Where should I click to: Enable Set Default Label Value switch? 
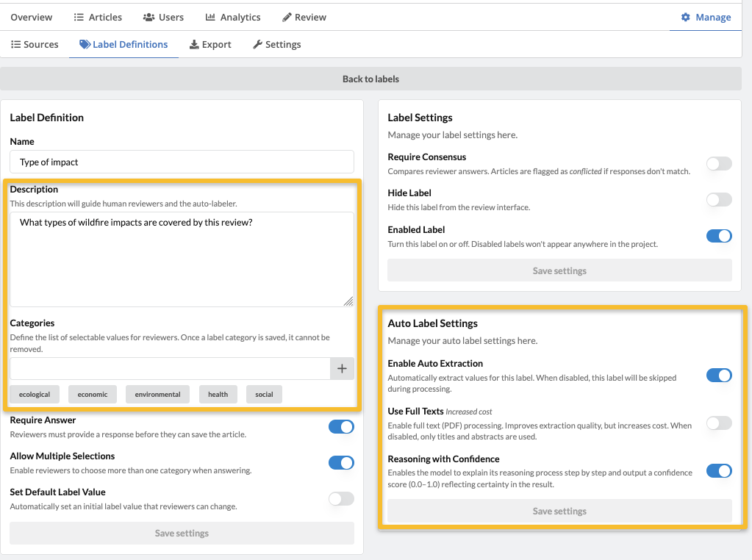coord(341,498)
